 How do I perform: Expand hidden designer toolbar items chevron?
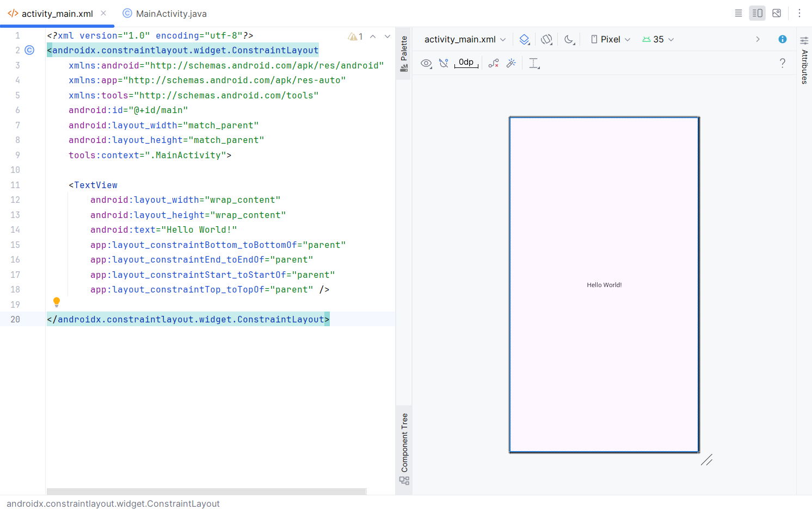pyautogui.click(x=758, y=39)
